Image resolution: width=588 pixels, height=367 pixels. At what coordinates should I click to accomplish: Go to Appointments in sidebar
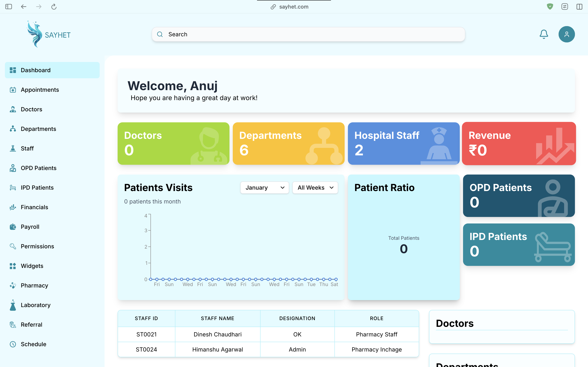click(40, 90)
